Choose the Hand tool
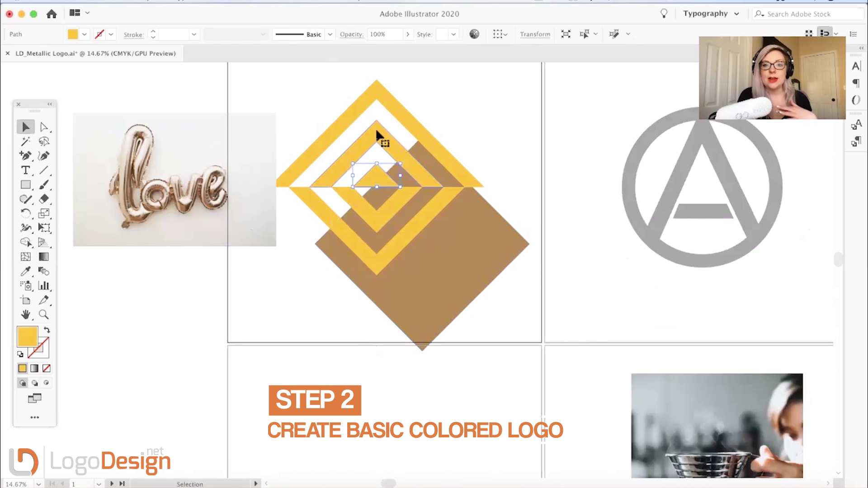Screen dimensions: 868x488 point(26,315)
